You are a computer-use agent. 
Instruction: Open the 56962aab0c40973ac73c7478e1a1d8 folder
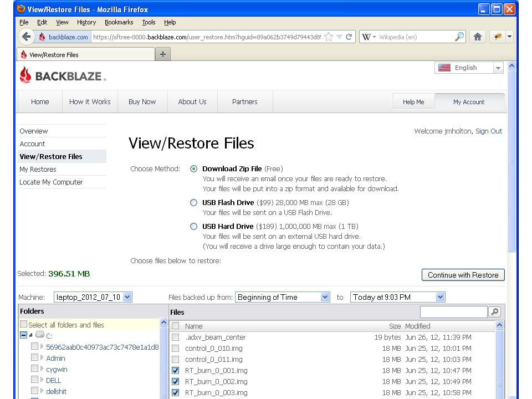(x=102, y=347)
